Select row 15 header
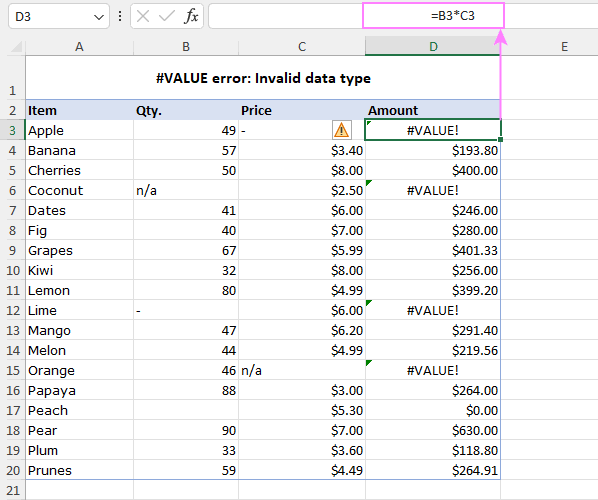The width and height of the screenshot is (598, 500). [13, 370]
